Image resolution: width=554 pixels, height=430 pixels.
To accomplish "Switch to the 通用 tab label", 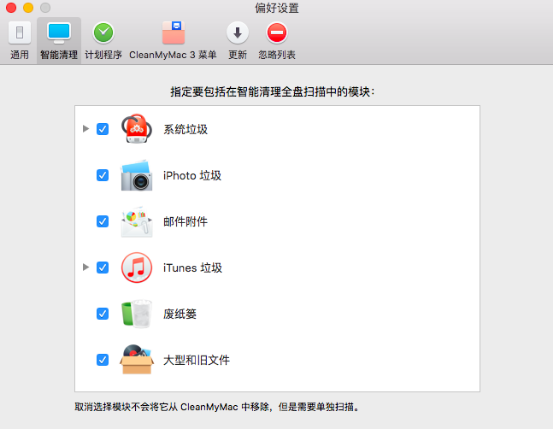I will pyautogui.click(x=19, y=55).
